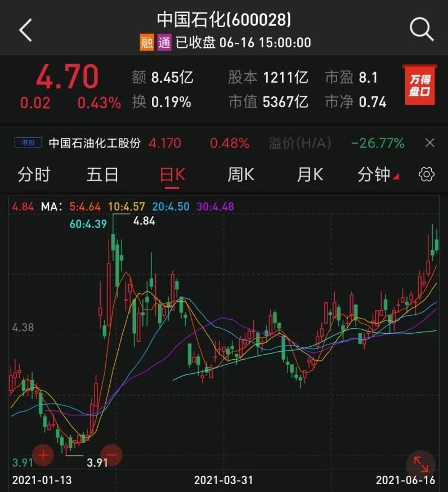448x492 pixels.
Task: Tap the stock title 中国石化(600028)
Action: pos(224,20)
